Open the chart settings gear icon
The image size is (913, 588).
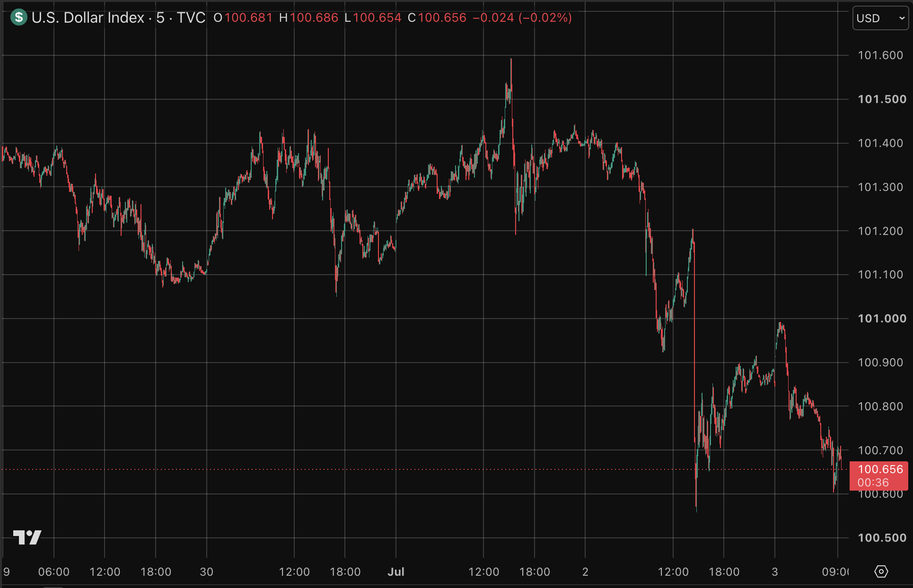pos(881,571)
